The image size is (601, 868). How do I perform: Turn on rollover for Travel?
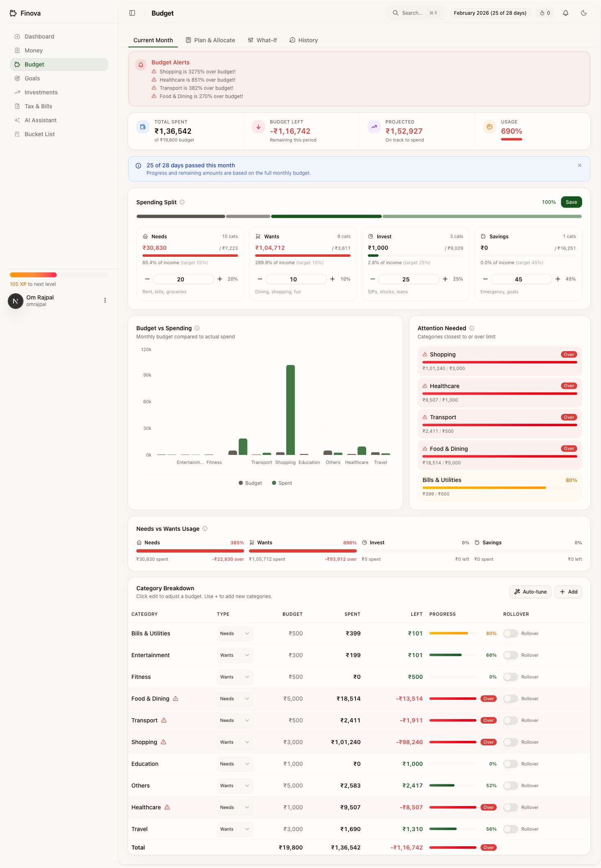point(511,829)
